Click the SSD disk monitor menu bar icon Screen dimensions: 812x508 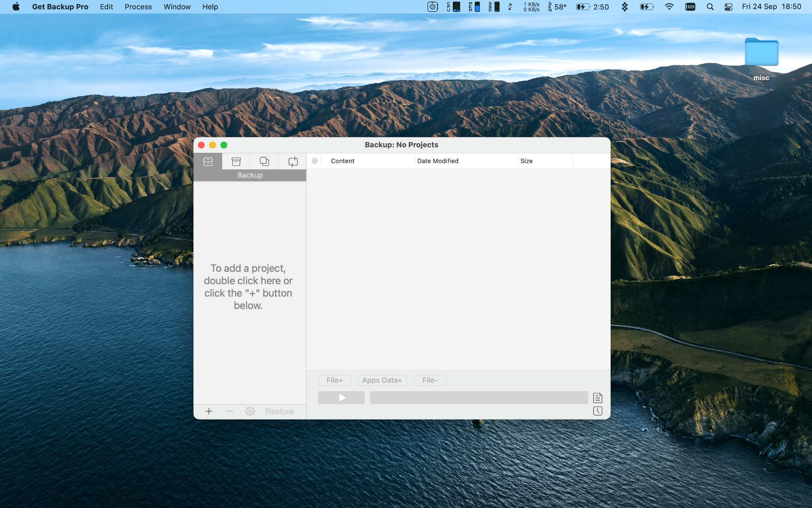[x=494, y=7]
